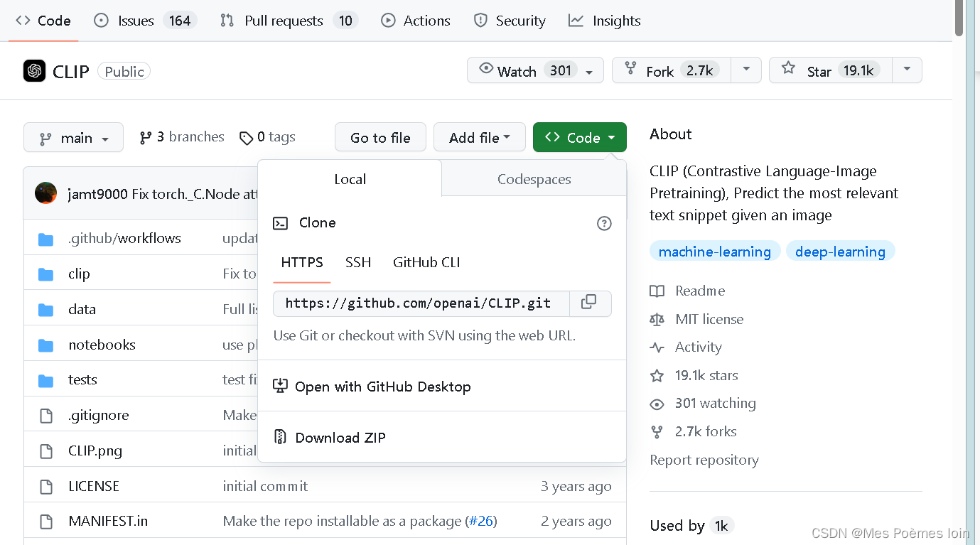Image resolution: width=980 pixels, height=545 pixels.
Task: Open the notebooks folder
Action: pyautogui.click(x=102, y=345)
